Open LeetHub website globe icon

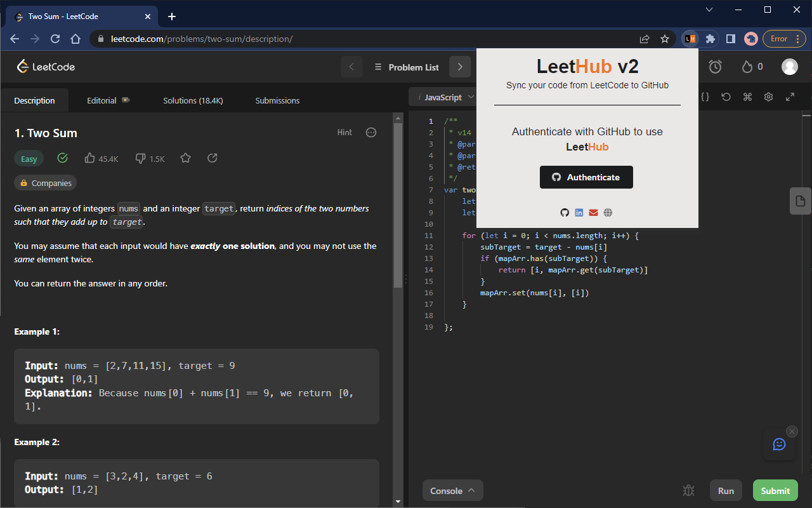[608, 213]
